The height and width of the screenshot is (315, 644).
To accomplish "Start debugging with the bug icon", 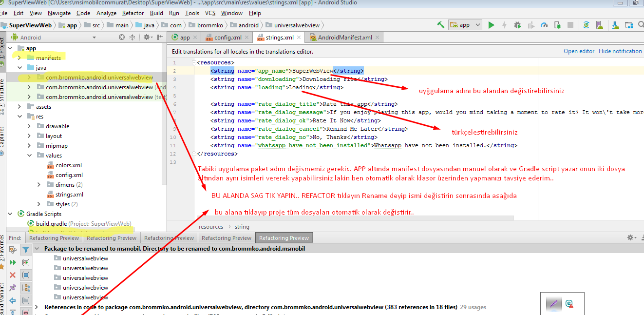I will pos(517,25).
